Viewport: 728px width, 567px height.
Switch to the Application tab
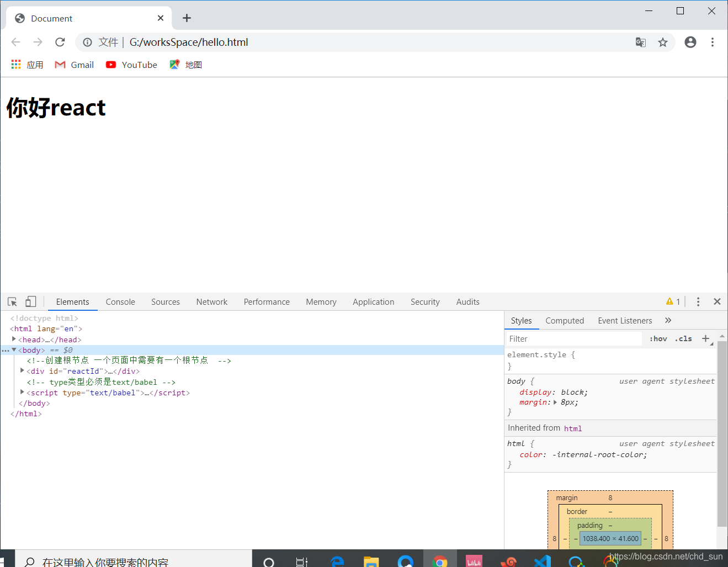[374, 302]
